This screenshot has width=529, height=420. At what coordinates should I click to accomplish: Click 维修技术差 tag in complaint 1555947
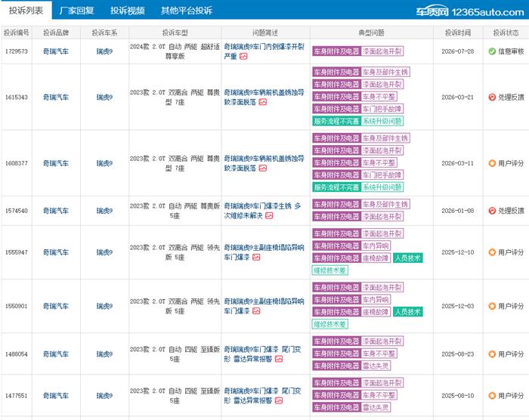(329, 270)
